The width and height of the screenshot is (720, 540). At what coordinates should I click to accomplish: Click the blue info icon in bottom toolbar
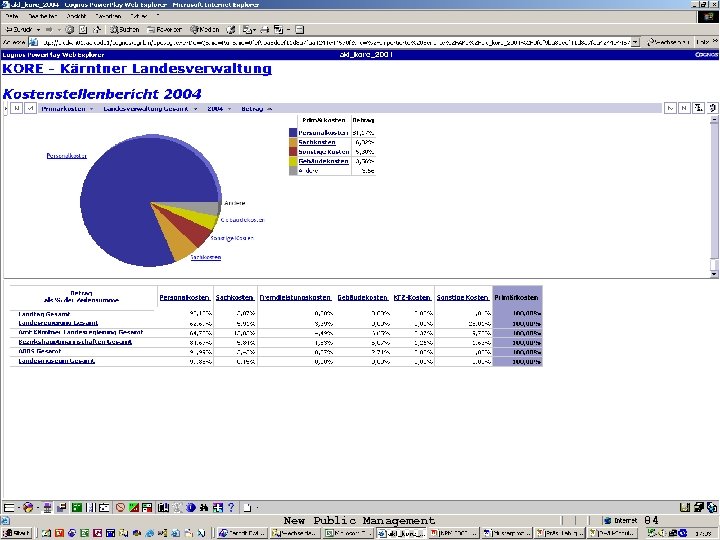pyautogui.click(x=191, y=507)
